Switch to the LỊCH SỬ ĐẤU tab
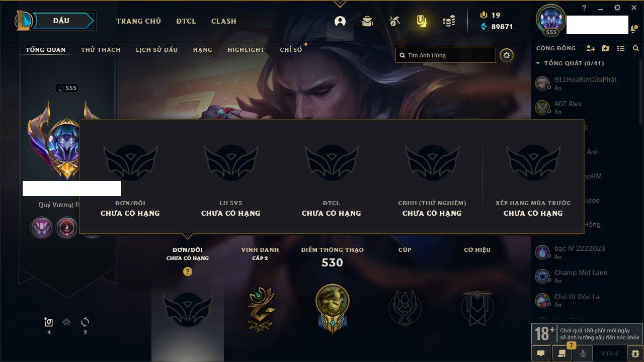Screen dimensions: 644x362 point(156,50)
